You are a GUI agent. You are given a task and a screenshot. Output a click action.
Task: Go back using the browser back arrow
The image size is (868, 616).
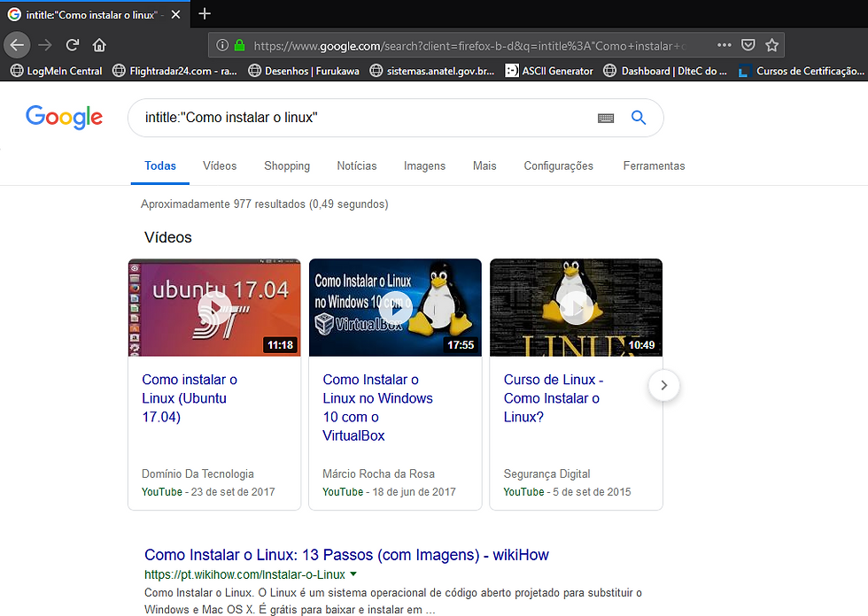(x=17, y=45)
